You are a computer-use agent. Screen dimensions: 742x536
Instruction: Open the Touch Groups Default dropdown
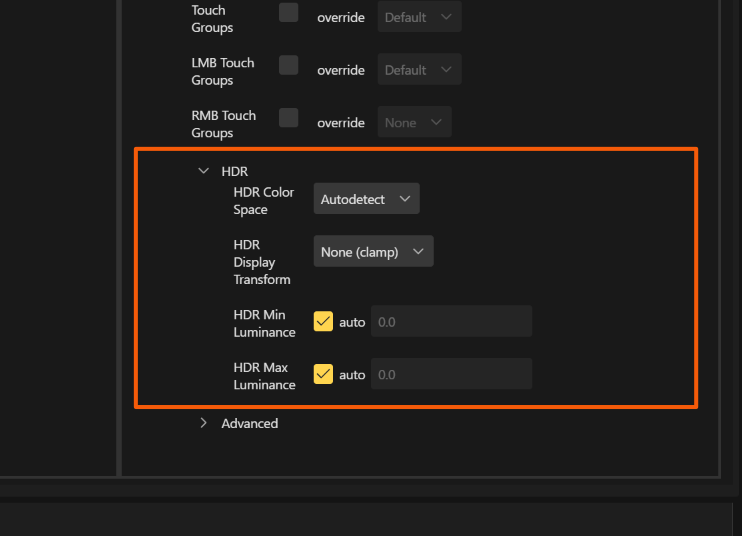419,17
